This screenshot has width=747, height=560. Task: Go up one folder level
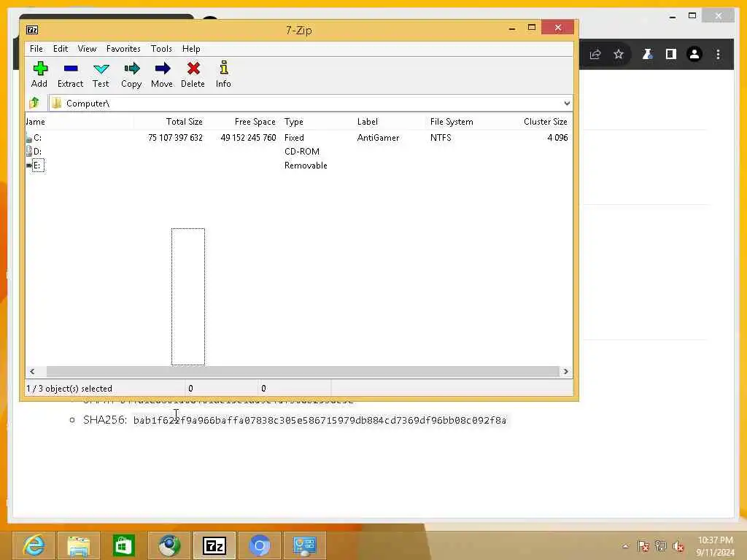coord(34,103)
